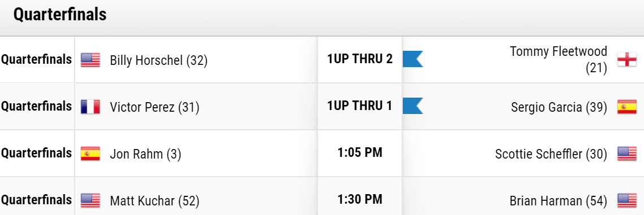The height and width of the screenshot is (215, 644).
Task: Click the England flag beside Tommy Fleetwood
Action: tap(627, 60)
